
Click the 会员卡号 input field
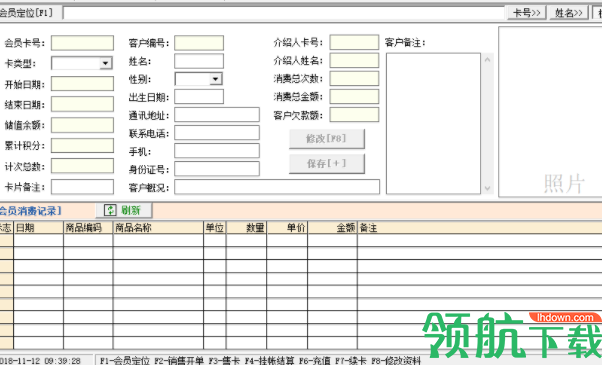click(83, 43)
